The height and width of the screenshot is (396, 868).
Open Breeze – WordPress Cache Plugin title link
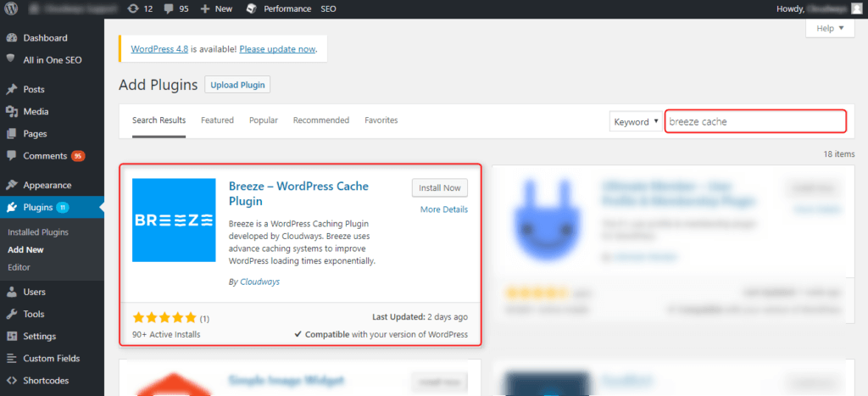(x=298, y=193)
